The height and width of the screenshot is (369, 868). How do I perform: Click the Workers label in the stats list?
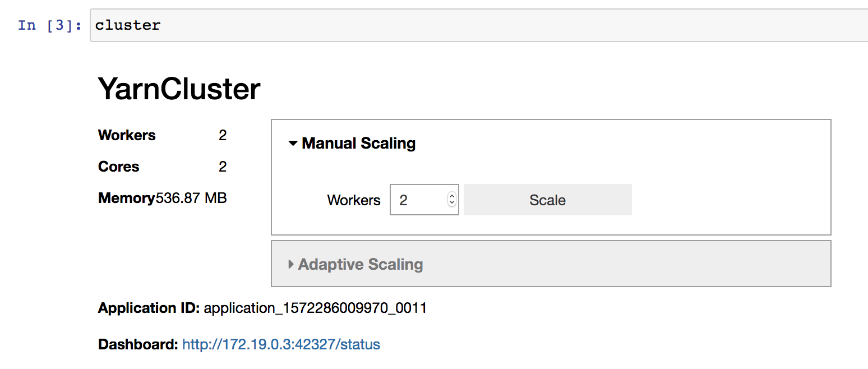pyautogui.click(x=127, y=135)
